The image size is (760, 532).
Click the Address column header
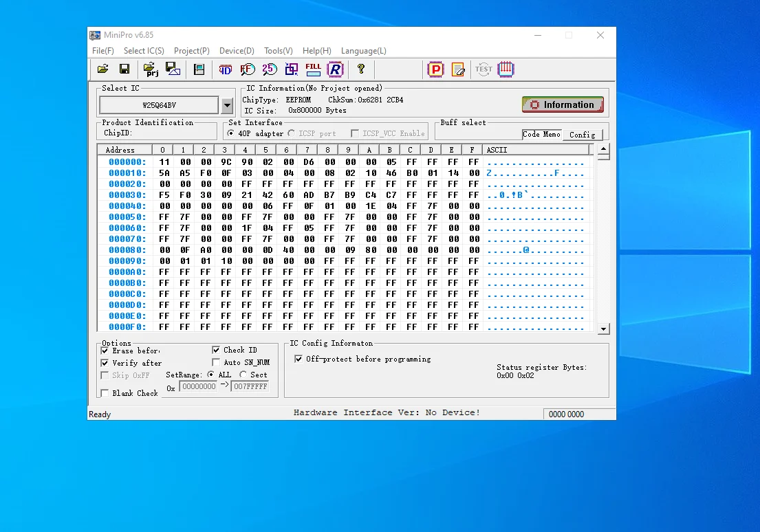tap(124, 150)
